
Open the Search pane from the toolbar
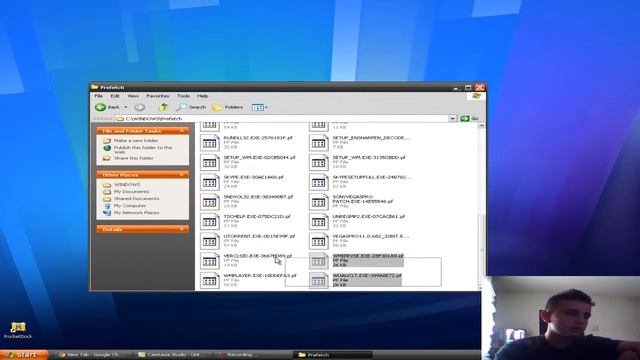[191, 107]
